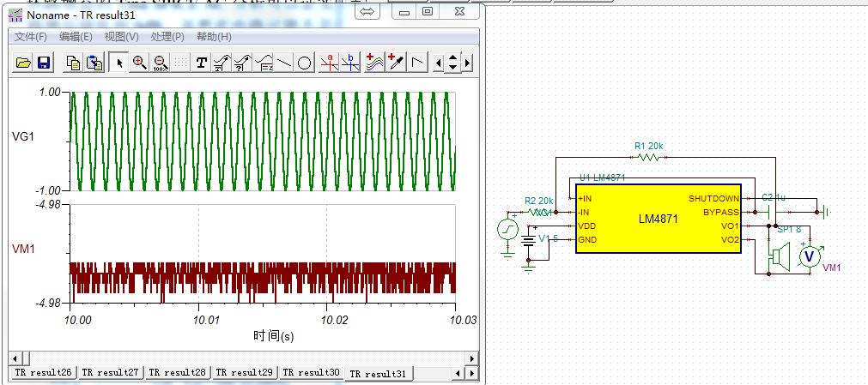Toggle the dotted grid icon
The image size is (868, 385).
click(180, 63)
